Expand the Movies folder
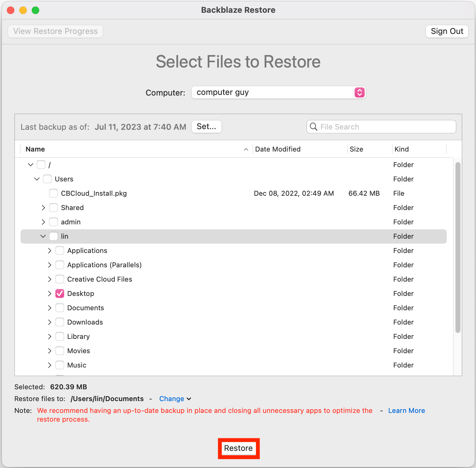The height and width of the screenshot is (468, 476). (49, 351)
